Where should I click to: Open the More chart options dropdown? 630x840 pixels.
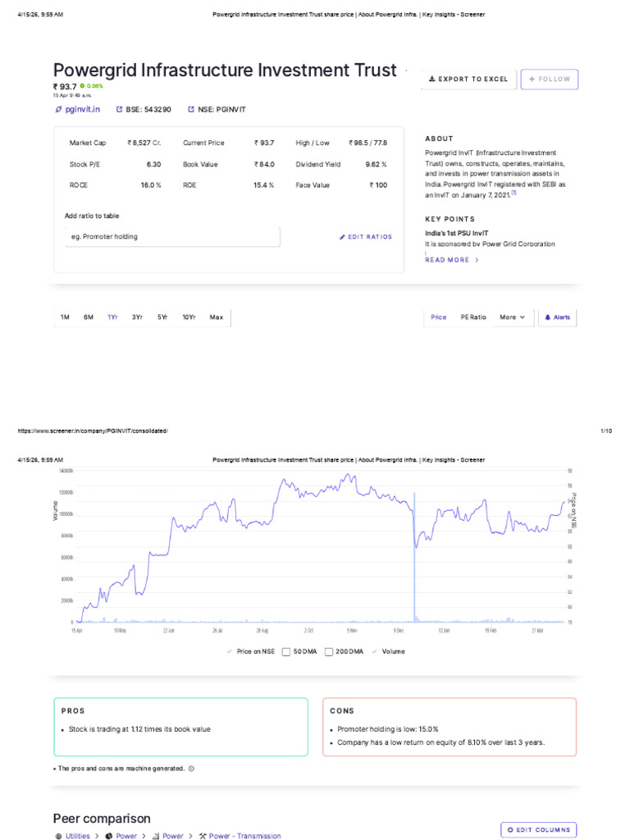click(x=512, y=317)
